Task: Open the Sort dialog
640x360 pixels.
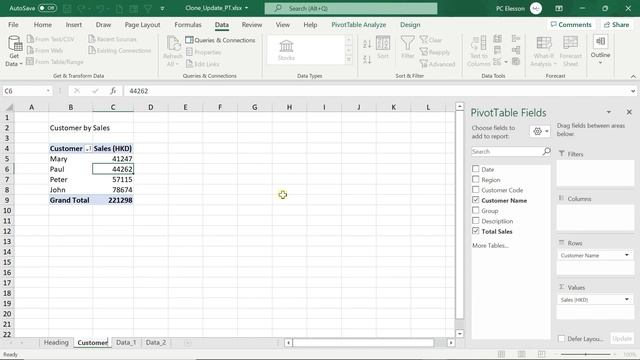Action: click(x=383, y=47)
